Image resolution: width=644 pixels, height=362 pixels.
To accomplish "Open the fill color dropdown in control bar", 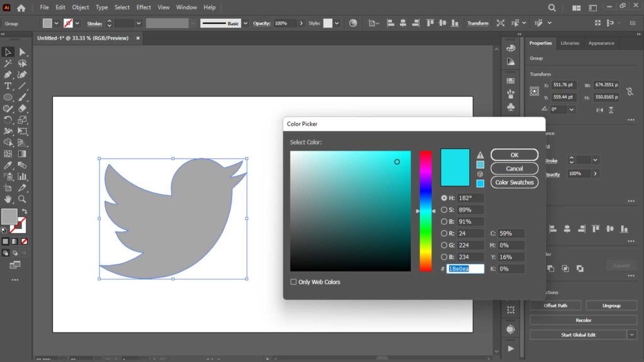I will click(56, 23).
